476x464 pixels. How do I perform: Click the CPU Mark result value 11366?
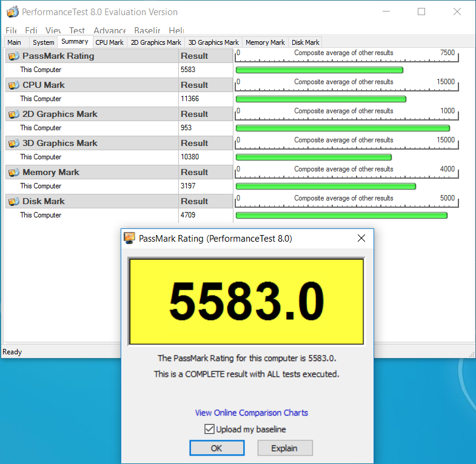click(x=190, y=99)
